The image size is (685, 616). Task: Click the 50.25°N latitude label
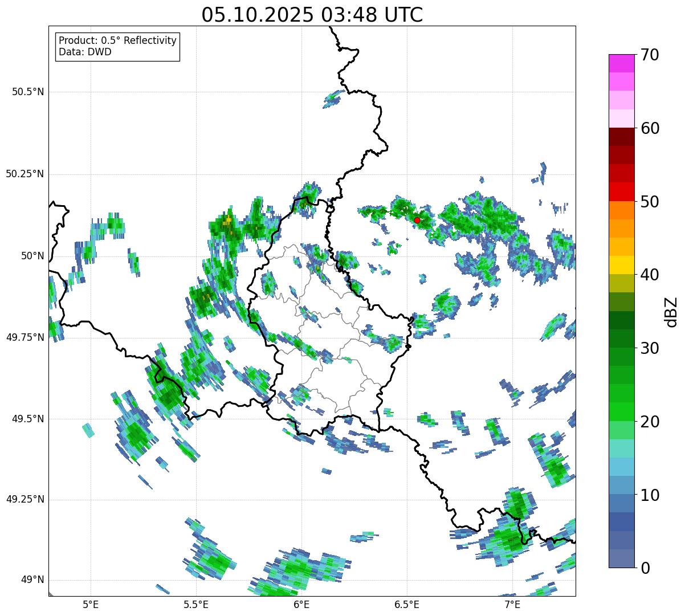(25, 174)
